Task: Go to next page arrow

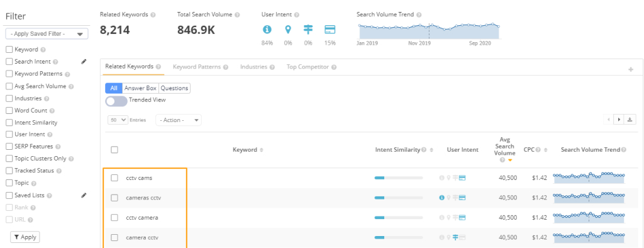Action: point(619,120)
